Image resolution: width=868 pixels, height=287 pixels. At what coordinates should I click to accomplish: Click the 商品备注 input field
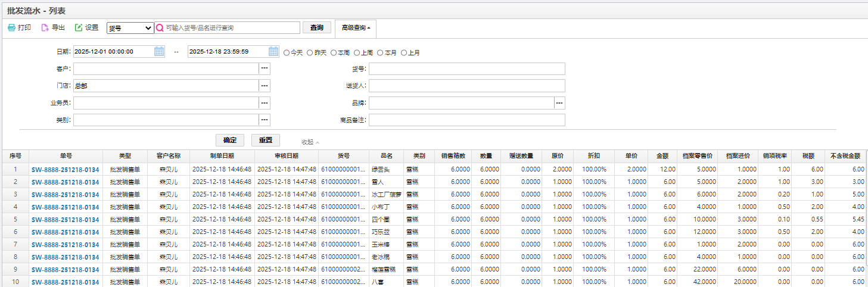click(466, 120)
